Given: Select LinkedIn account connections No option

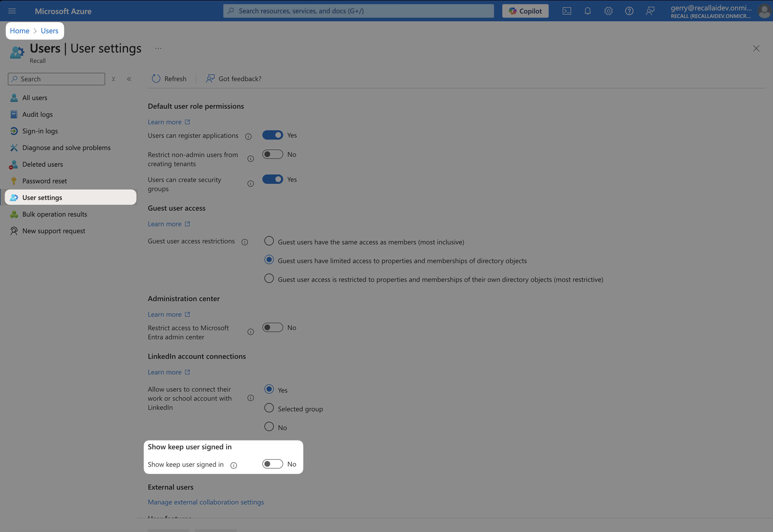Looking at the screenshot, I should click(270, 426).
